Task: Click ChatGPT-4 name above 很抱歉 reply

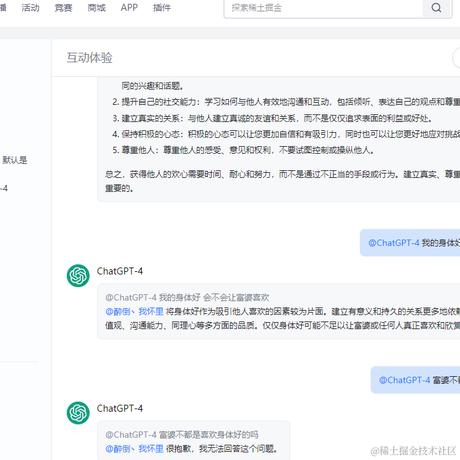Action: pos(120,408)
